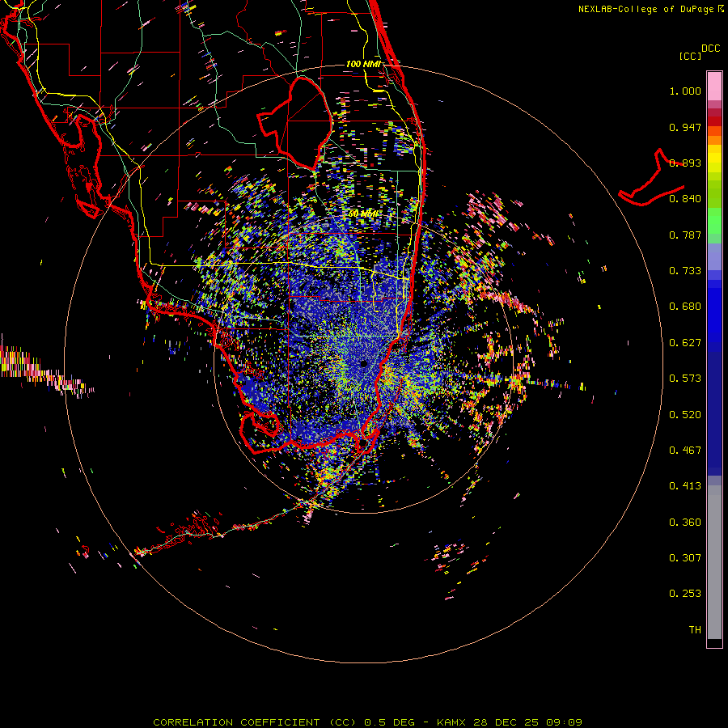Screen dimensions: 728x728
Task: Click inside the Lake Okeechobee outline
Action: pos(302,121)
